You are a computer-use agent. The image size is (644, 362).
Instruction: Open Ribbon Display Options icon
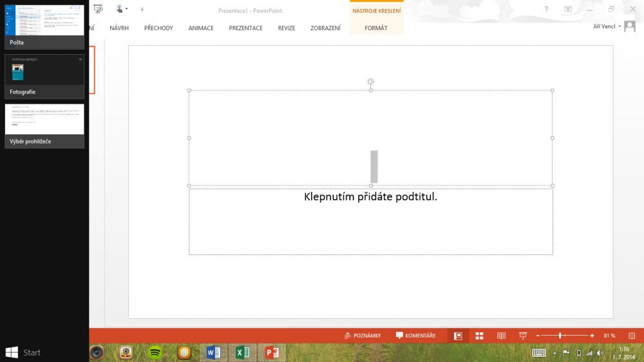click(568, 9)
